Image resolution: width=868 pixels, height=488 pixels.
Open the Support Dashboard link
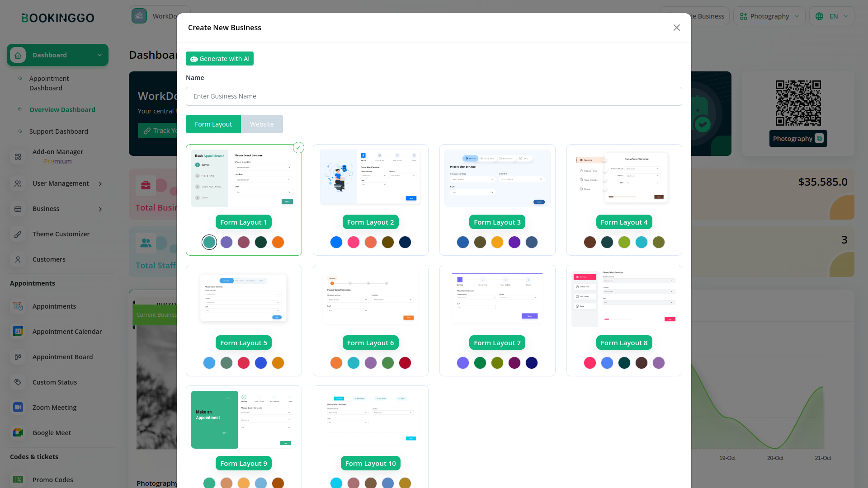59,131
